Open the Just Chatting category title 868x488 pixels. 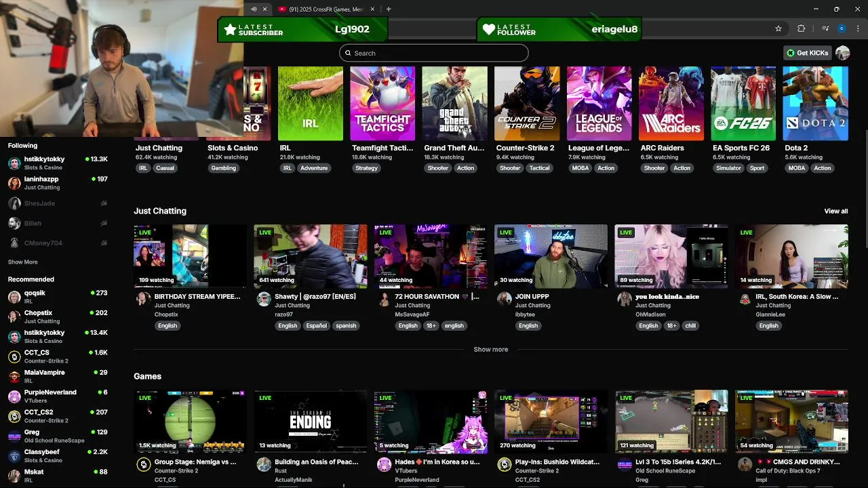point(159,148)
